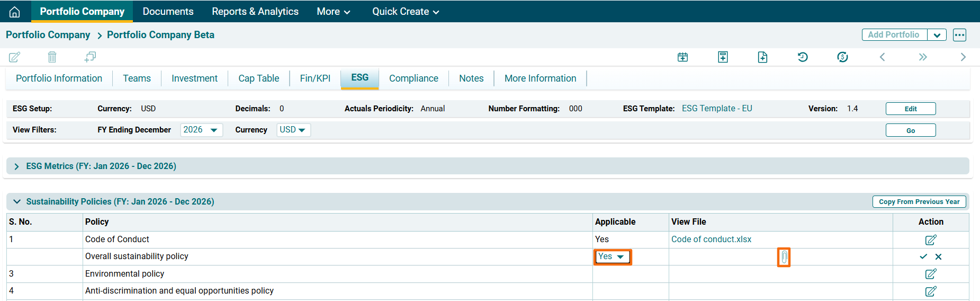Click the calendar add icon in toolbar
Screen dimensions: 980x301
tap(682, 57)
